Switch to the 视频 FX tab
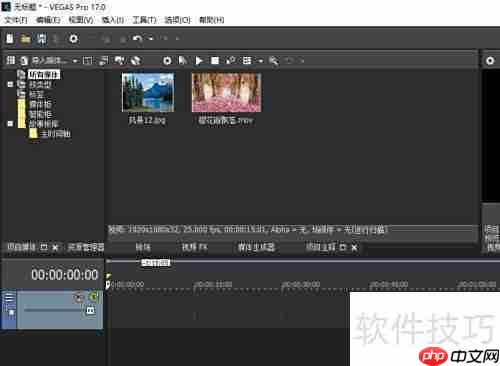 tap(195, 247)
